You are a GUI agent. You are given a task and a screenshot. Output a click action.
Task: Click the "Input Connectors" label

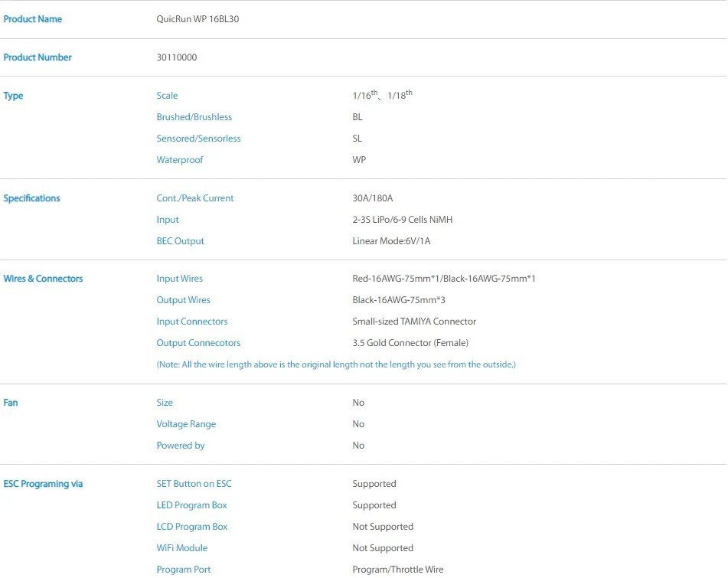(x=192, y=322)
